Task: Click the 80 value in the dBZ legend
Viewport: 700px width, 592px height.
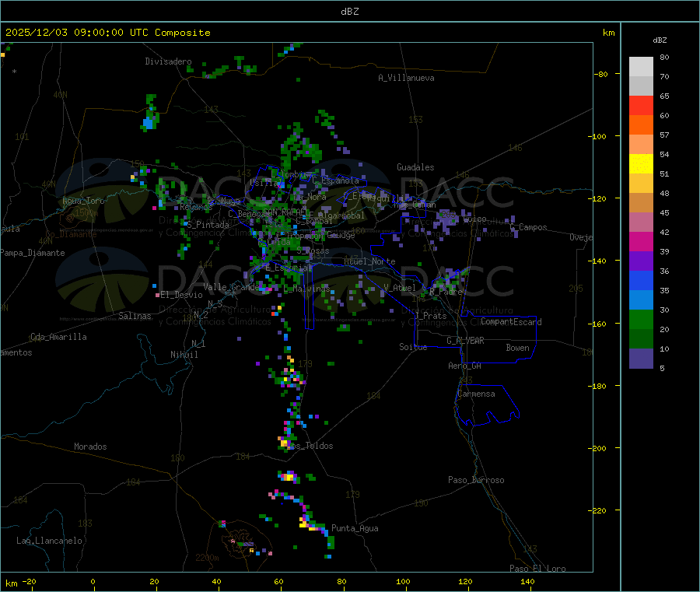Action: click(x=664, y=57)
